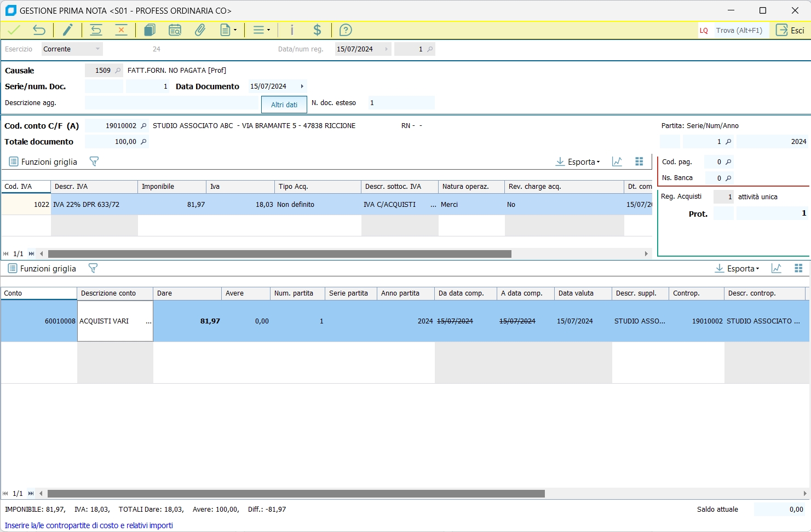Image resolution: width=811 pixels, height=532 pixels.
Task: Click the Esci button
Action: coord(790,30)
